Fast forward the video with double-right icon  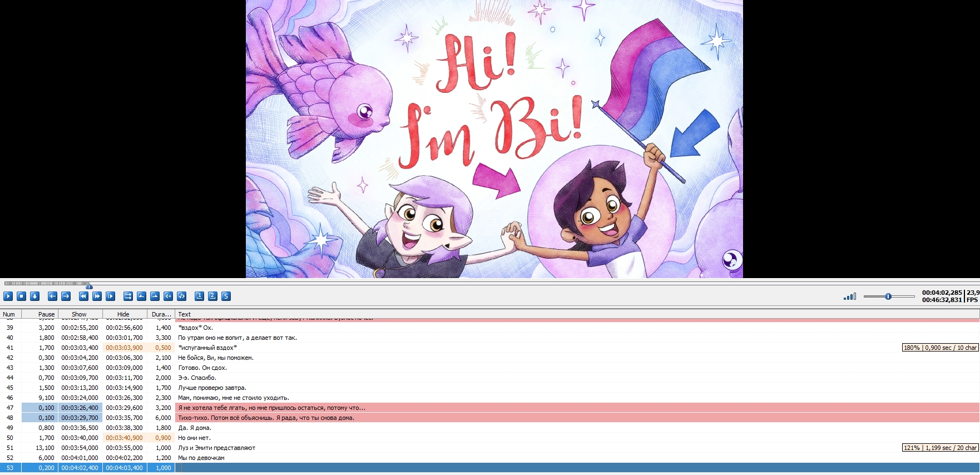[x=97, y=296]
